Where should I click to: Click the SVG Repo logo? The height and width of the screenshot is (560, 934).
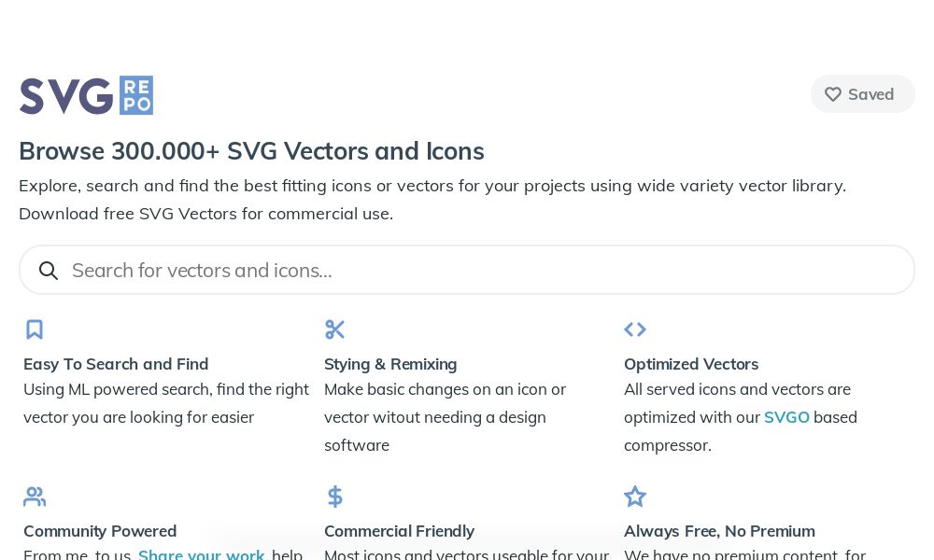(86, 95)
